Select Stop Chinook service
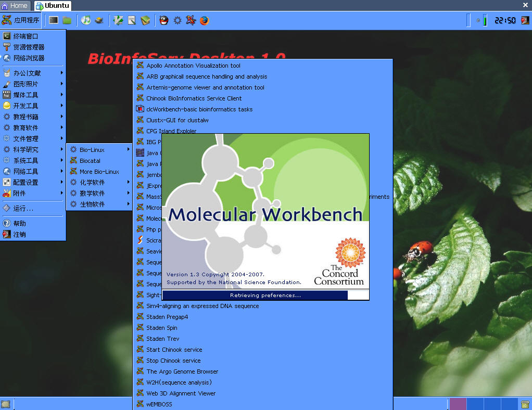This screenshot has height=410, width=532. click(263, 361)
